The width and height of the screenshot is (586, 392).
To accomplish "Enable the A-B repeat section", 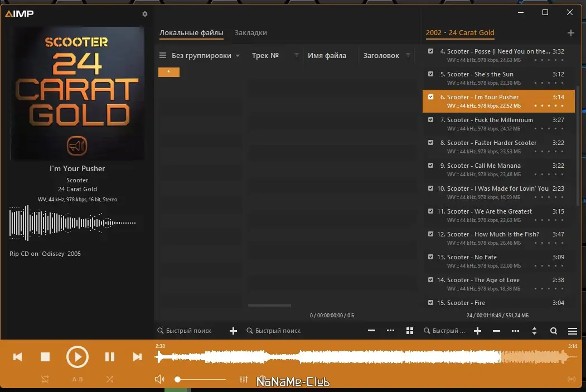I will [x=78, y=379].
